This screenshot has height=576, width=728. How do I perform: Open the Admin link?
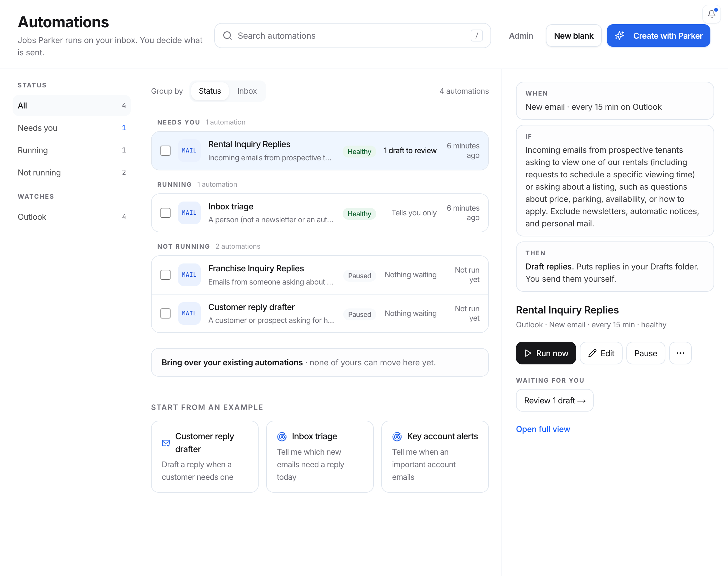521,36
